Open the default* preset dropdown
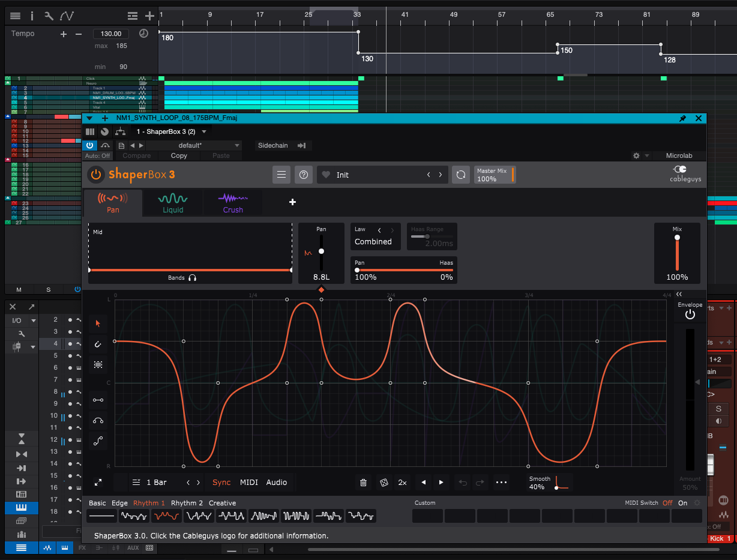 [x=193, y=145]
